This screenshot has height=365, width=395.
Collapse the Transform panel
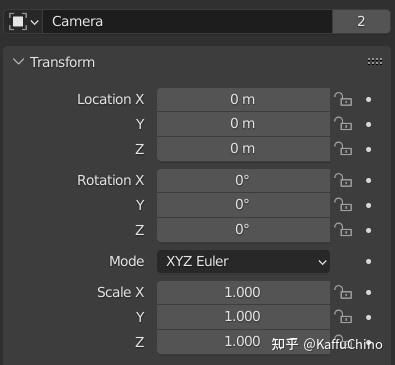pos(18,62)
